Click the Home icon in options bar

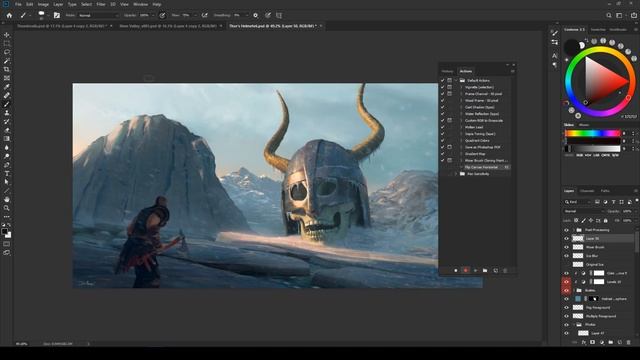[9, 15]
